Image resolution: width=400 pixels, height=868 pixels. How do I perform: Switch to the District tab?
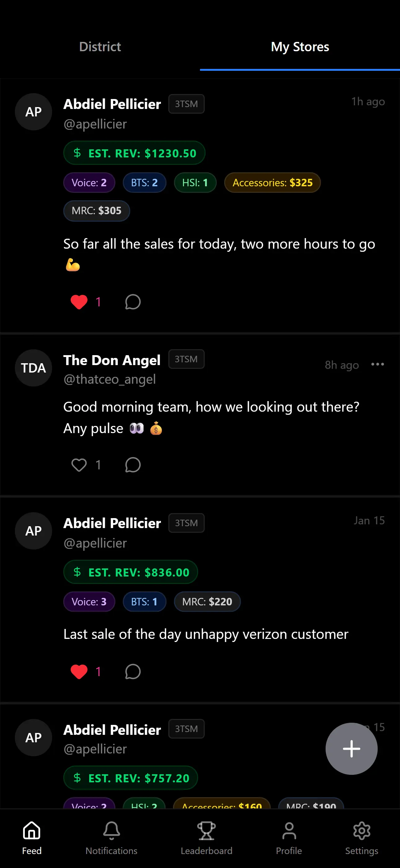(x=100, y=47)
